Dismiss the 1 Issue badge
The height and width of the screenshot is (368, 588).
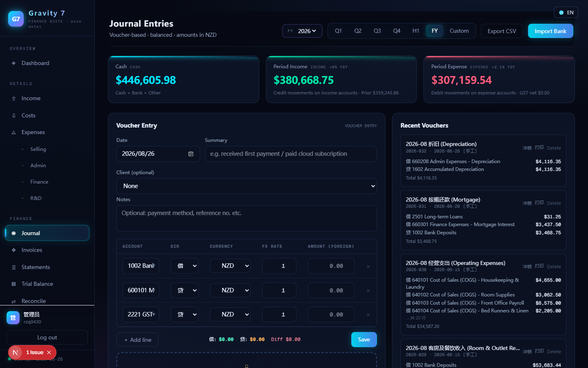click(49, 352)
